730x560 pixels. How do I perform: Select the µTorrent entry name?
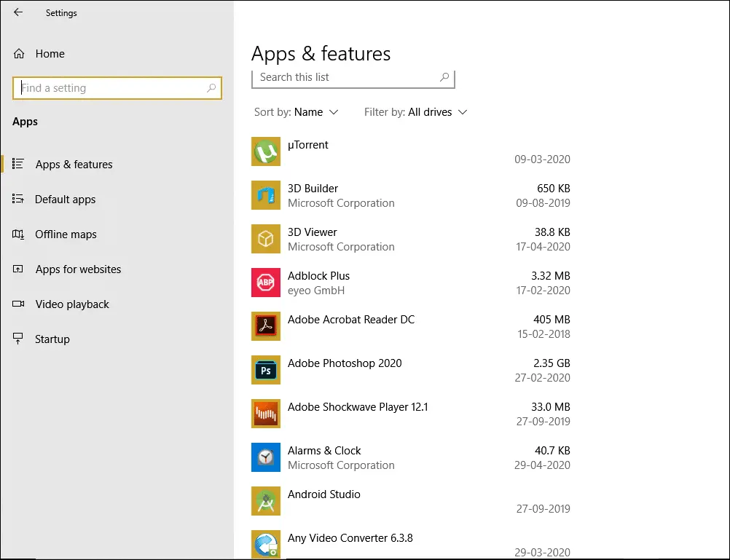point(307,145)
